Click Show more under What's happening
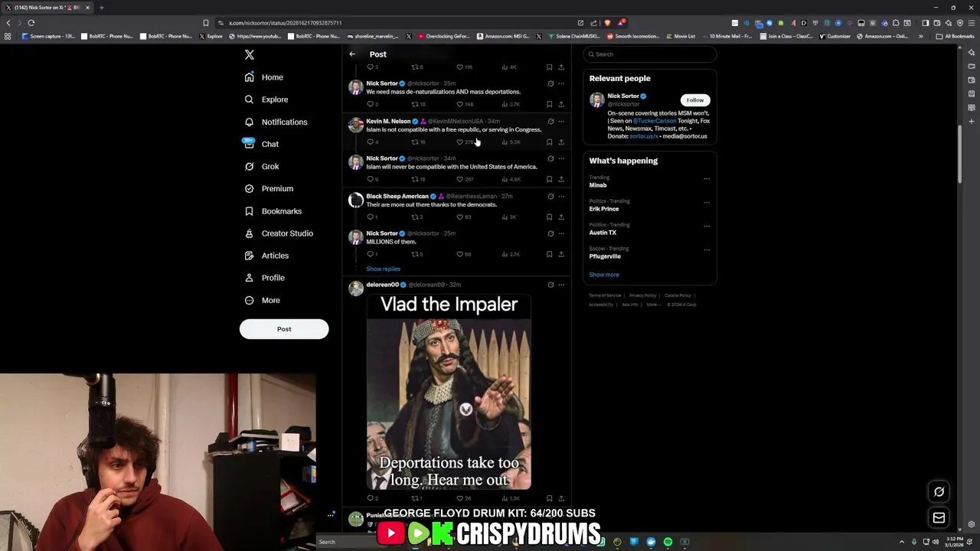Screen dimensions: 980x551 click(x=604, y=275)
